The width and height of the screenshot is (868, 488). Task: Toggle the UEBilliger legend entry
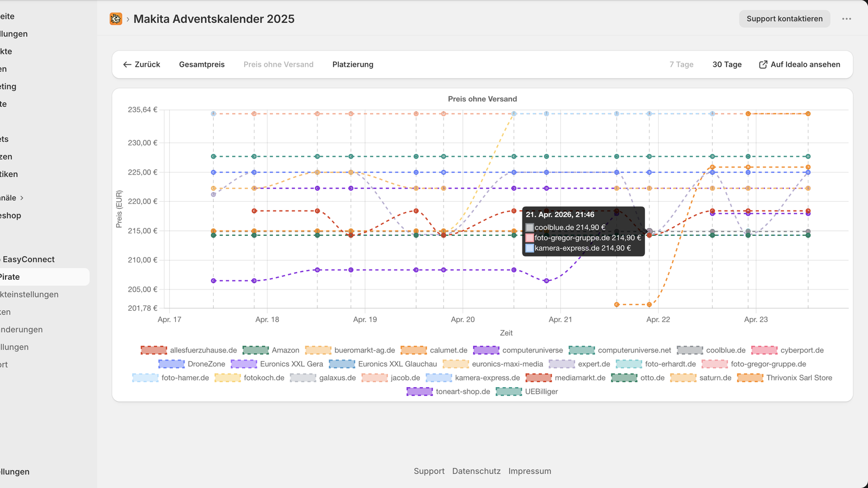tap(527, 391)
